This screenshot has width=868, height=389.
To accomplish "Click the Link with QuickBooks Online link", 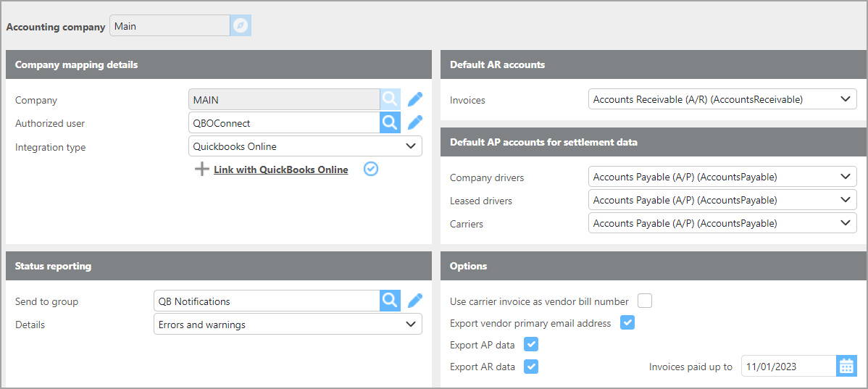I will 280,170.
